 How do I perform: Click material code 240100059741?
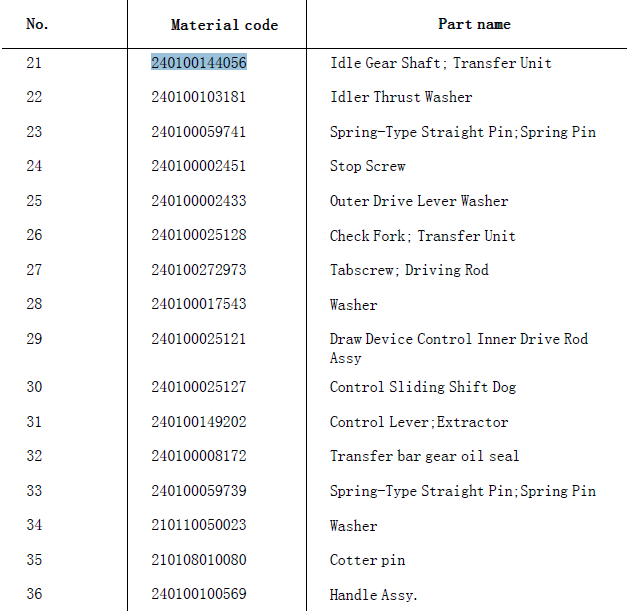199,132
